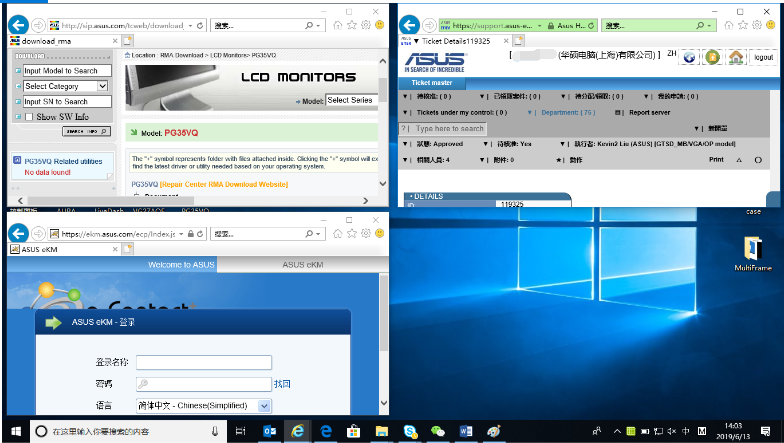This screenshot has height=443, width=784.
Task: Click vertical scrollbar of the eKM page
Action: tap(384, 312)
